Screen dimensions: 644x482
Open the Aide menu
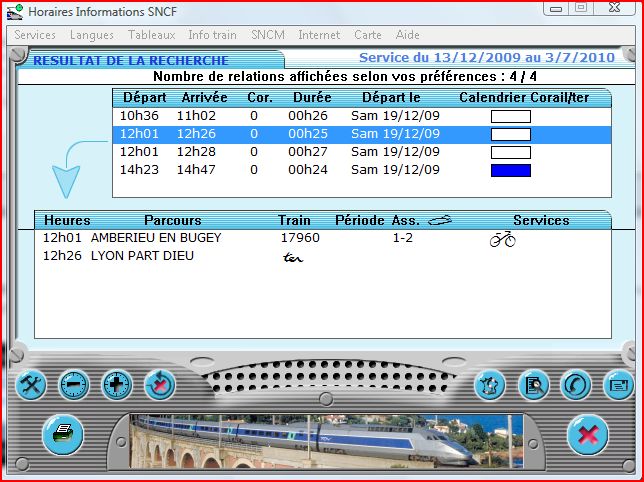click(x=408, y=35)
